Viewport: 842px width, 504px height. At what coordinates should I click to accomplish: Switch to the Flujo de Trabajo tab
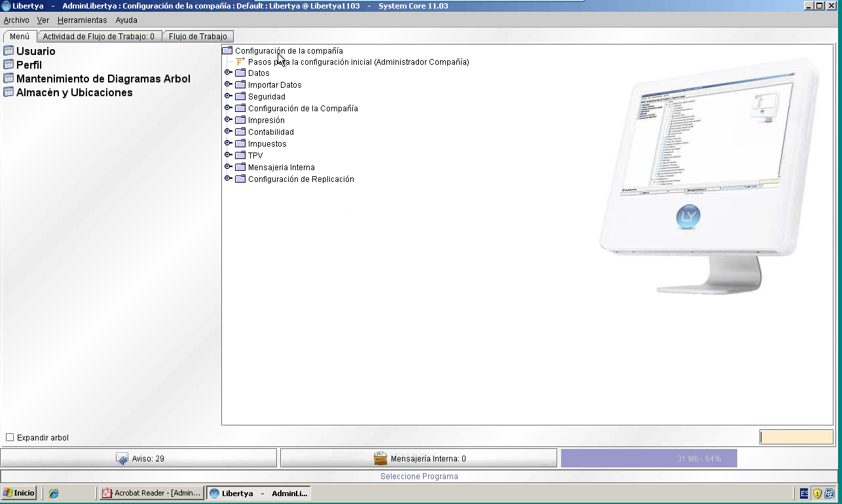click(x=198, y=37)
